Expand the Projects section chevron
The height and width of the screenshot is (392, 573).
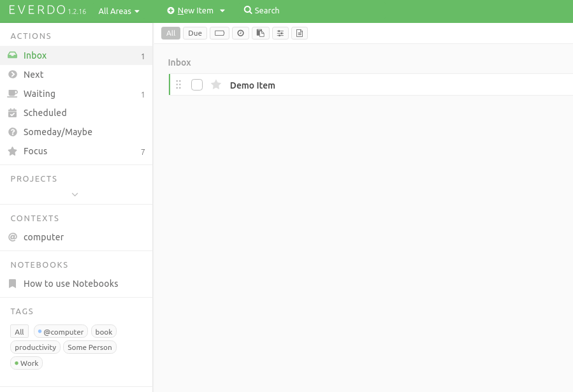tap(75, 194)
